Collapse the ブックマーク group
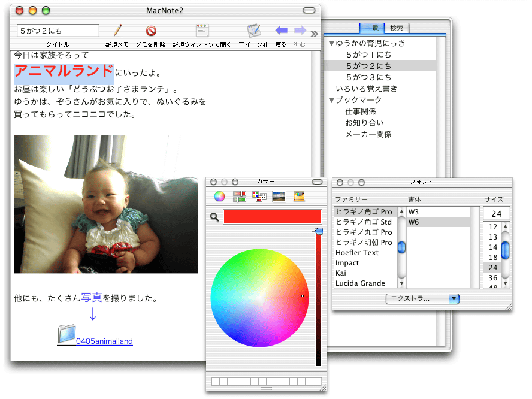Viewport: 532px width, 399px height. (331, 100)
